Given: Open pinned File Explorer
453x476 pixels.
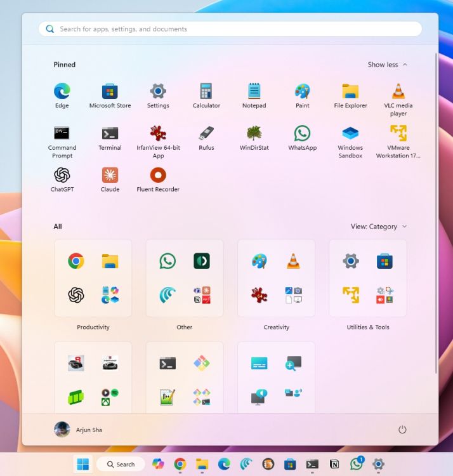Looking at the screenshot, I should 350,95.
